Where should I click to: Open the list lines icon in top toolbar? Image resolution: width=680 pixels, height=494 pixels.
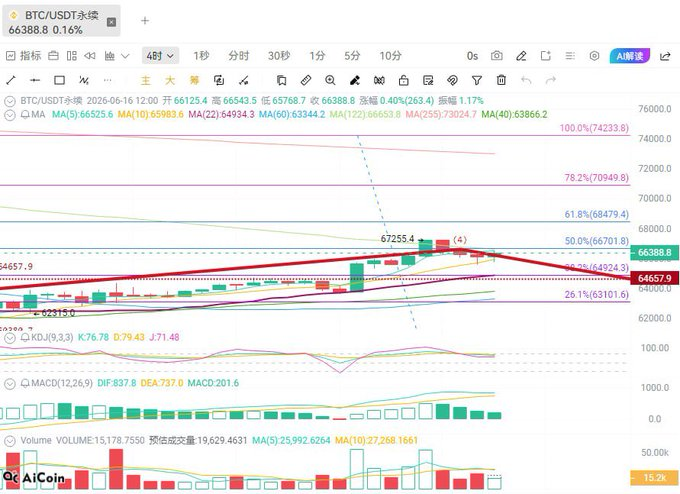570,56
